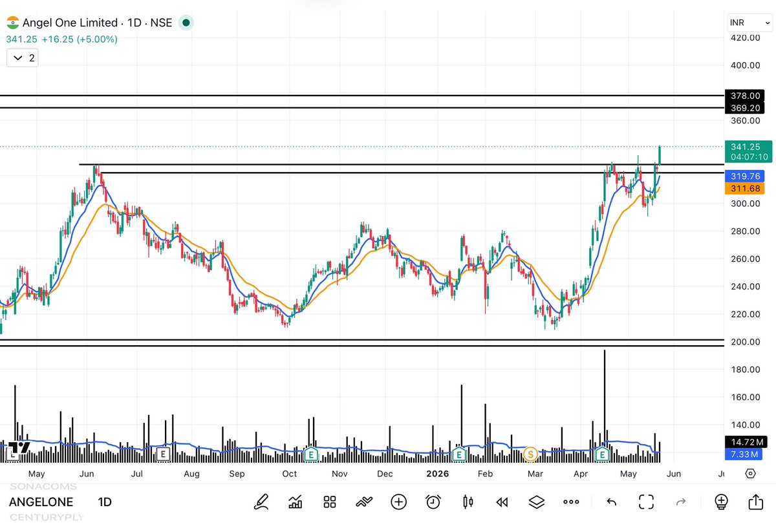This screenshot has width=776, height=532.
Task: Select the horizontal line drawn near 200.00
Action: tap(362, 340)
